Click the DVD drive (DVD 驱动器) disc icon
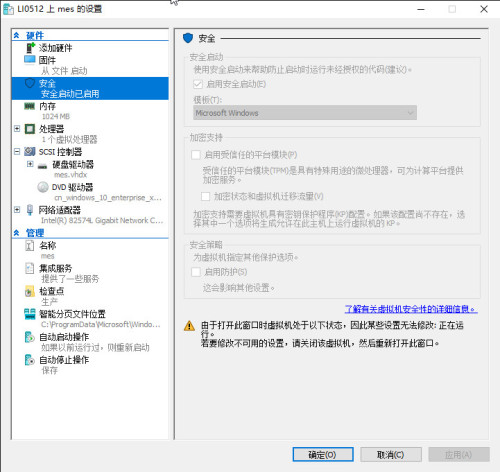500x472 pixels. [43, 187]
